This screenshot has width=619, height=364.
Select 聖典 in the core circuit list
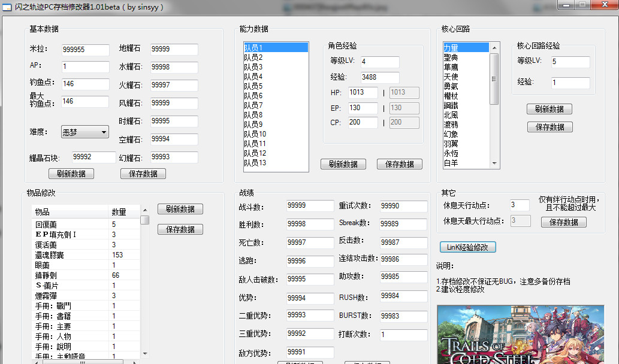(x=466, y=57)
